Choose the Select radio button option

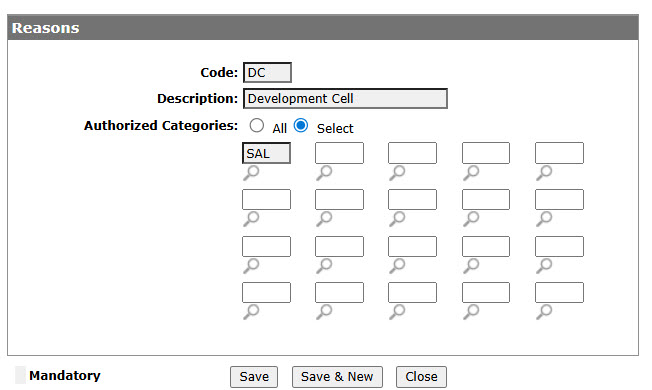pyautogui.click(x=301, y=126)
